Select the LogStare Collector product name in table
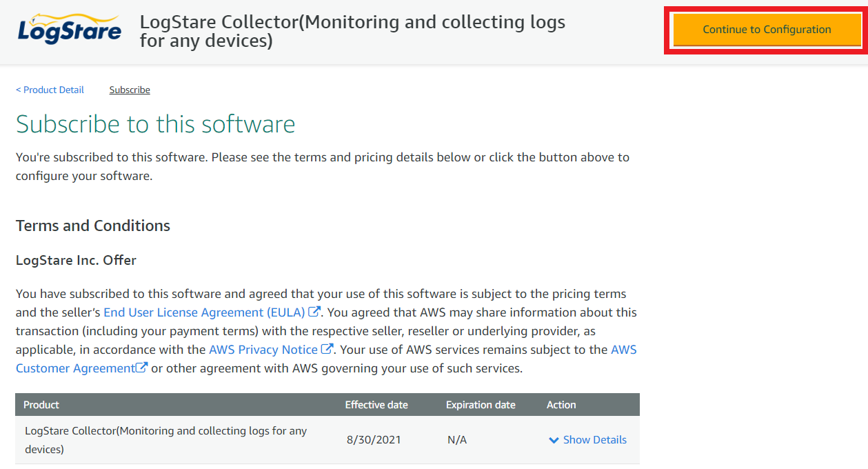This screenshot has height=469, width=868. [x=166, y=440]
